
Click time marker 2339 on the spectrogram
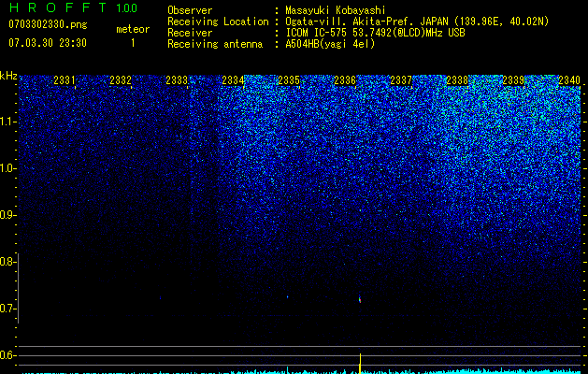[513, 80]
